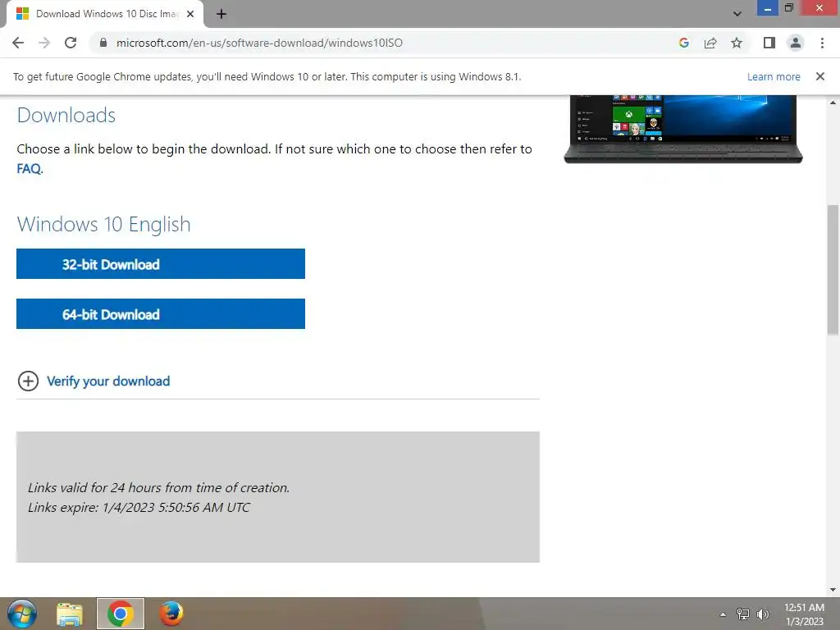Click the scrollbar down arrow
The width and height of the screenshot is (840, 630).
click(x=833, y=590)
